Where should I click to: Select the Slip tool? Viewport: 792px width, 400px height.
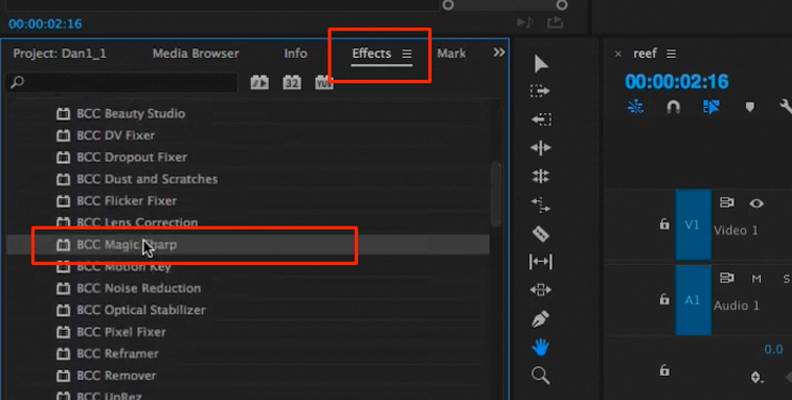coord(540,262)
